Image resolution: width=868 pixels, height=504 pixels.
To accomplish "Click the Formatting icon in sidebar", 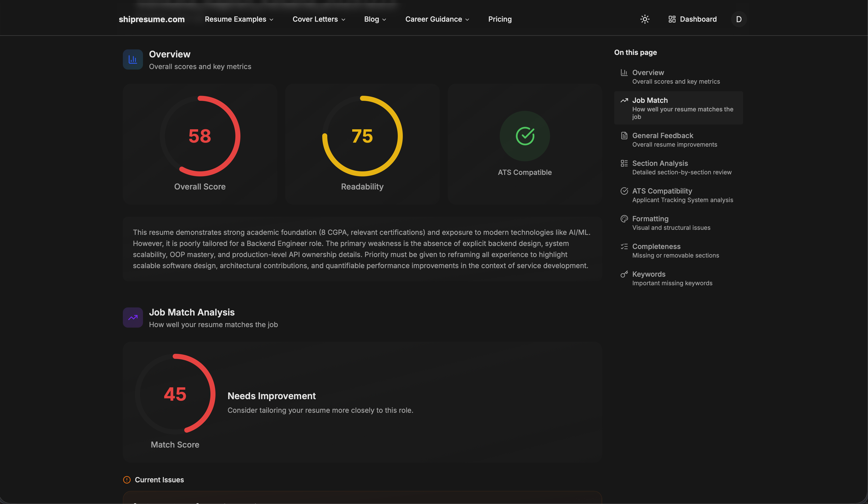I will [625, 218].
